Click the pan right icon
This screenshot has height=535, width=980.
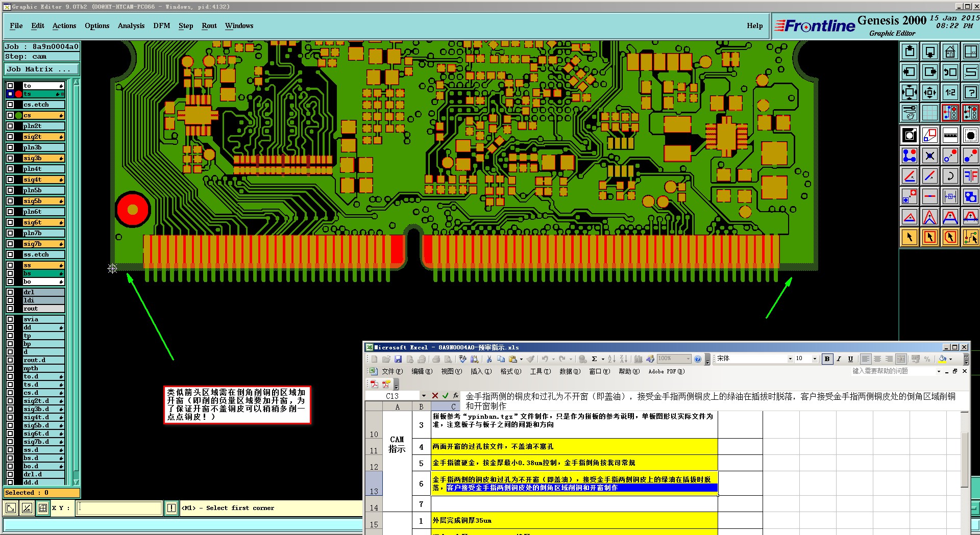click(929, 72)
